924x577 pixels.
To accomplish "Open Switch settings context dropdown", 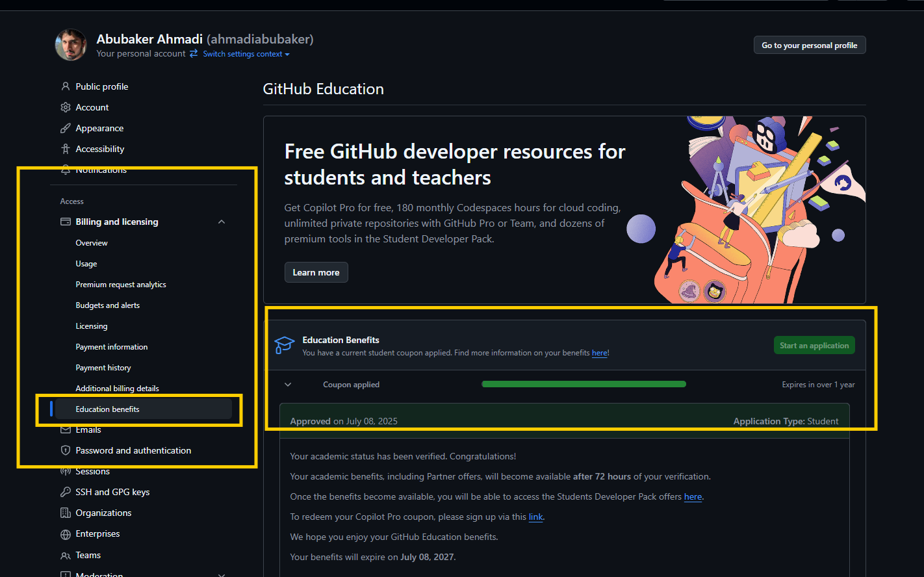I will point(246,54).
